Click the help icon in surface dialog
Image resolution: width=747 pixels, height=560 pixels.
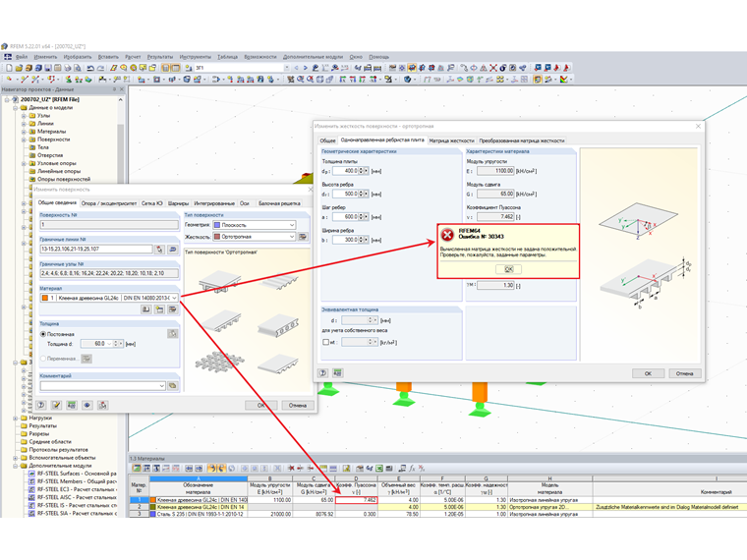click(x=41, y=405)
